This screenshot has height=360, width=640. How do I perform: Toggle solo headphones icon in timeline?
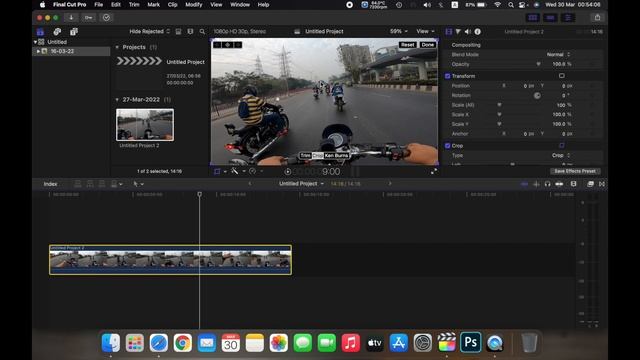[547, 184]
